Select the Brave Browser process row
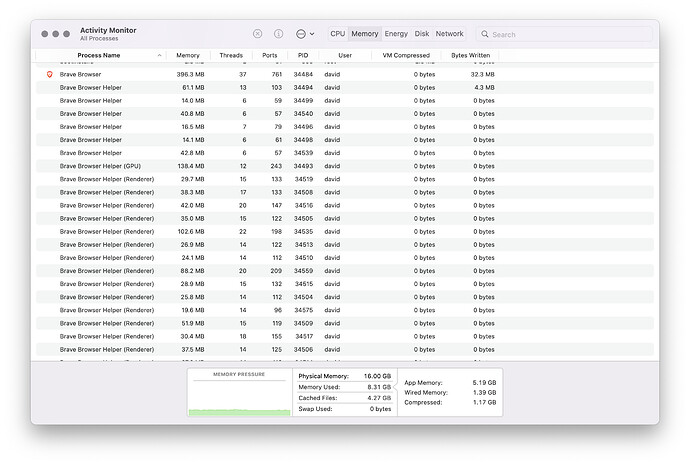690x465 pixels. pos(345,74)
